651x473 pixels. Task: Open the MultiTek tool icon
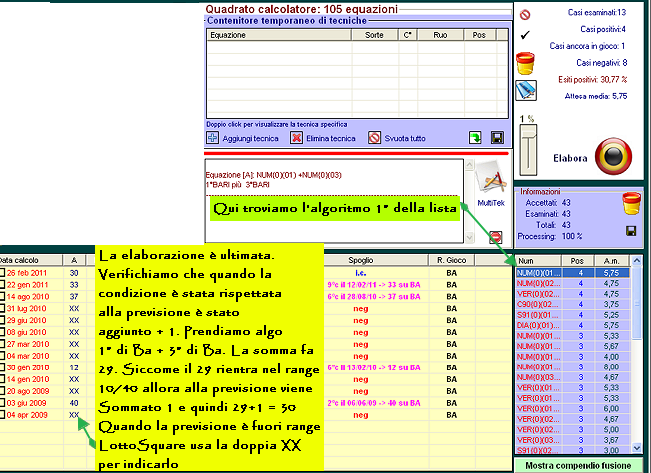click(490, 177)
